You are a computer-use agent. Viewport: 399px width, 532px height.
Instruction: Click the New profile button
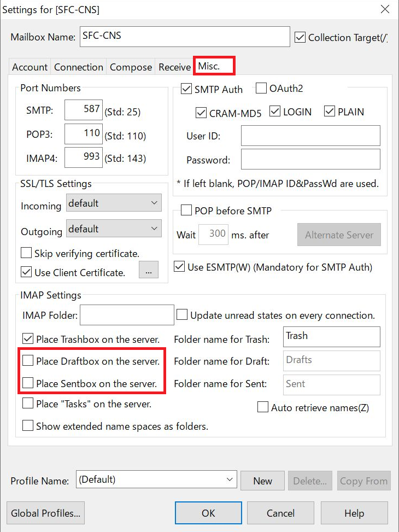coord(262,481)
